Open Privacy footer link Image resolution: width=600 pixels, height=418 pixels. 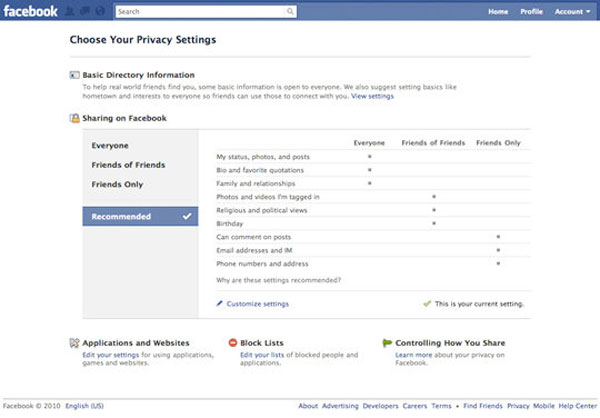518,406
